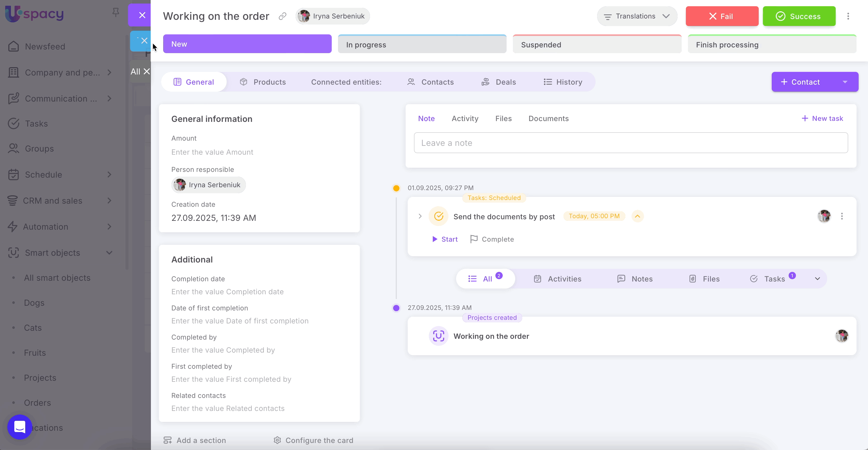Open the three-dot menu on 'Send the documents by post'

point(842,216)
